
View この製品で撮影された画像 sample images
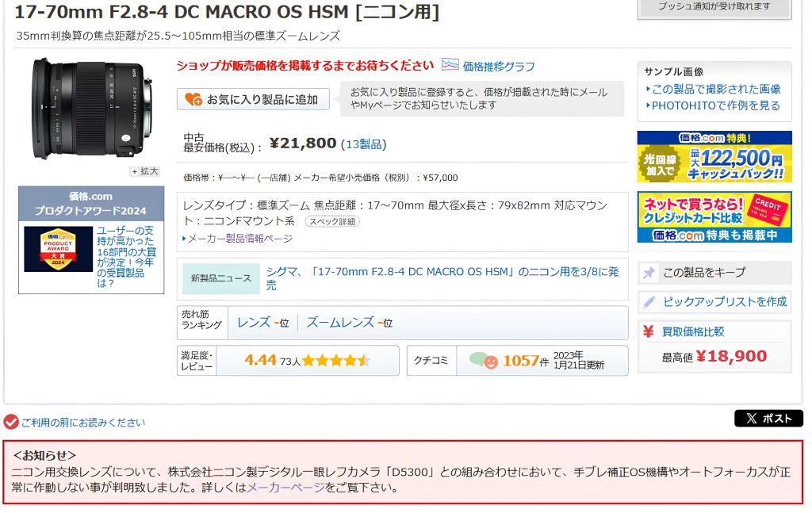point(716,89)
